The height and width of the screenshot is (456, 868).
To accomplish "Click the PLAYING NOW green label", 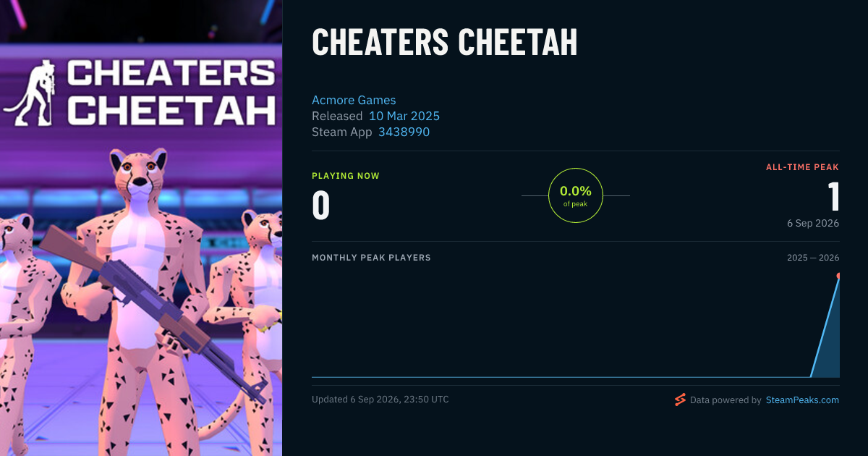I will 346,176.
